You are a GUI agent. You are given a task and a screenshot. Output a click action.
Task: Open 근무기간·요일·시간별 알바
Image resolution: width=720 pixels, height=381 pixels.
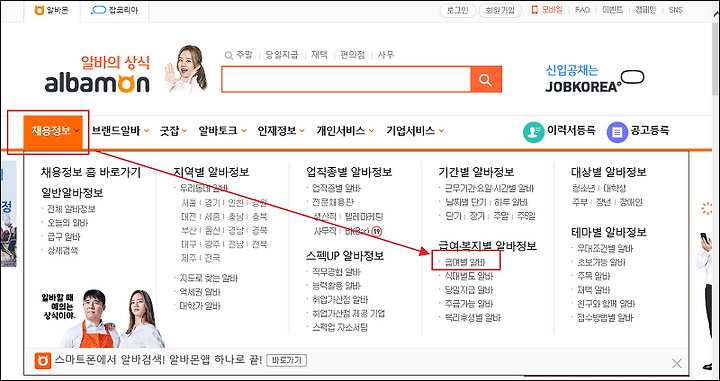point(489,188)
